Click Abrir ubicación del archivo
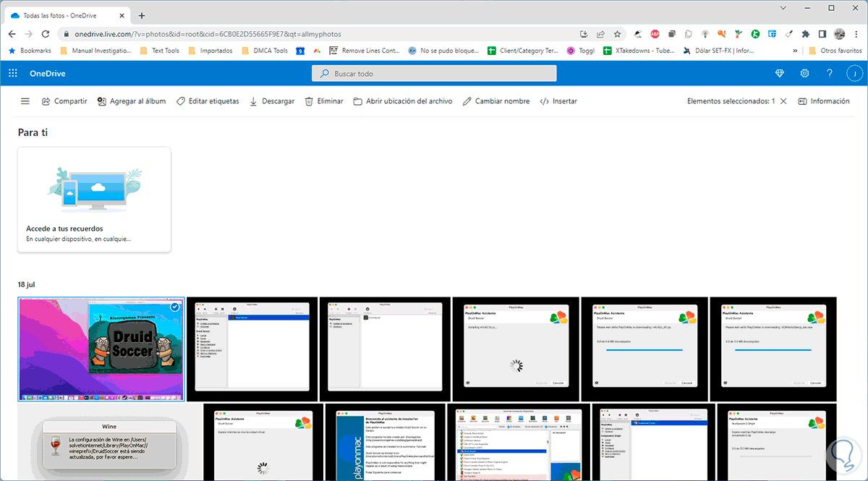The image size is (868, 481). coord(403,101)
